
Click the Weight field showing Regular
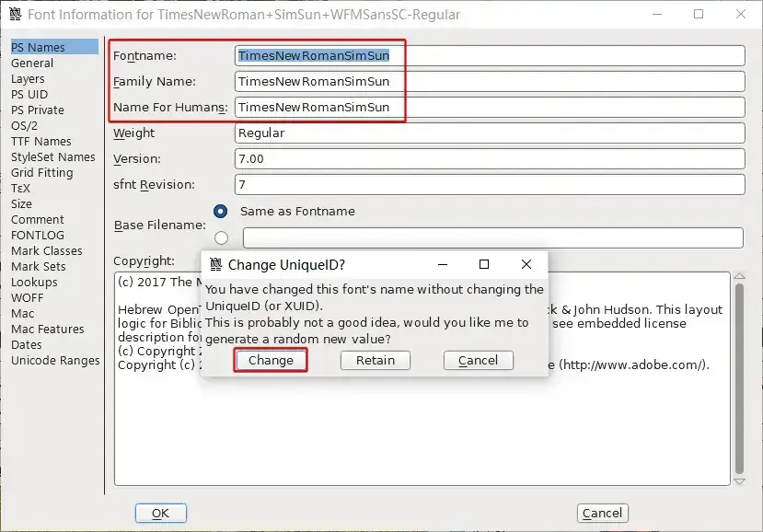coord(489,133)
